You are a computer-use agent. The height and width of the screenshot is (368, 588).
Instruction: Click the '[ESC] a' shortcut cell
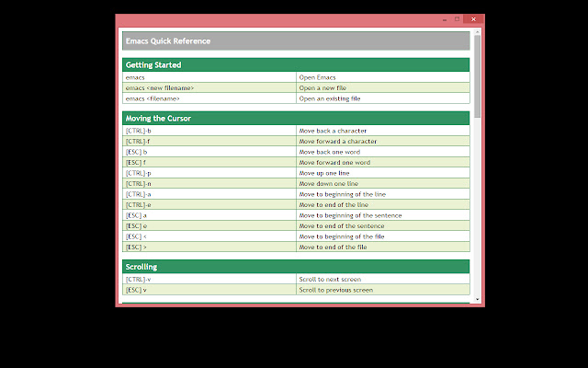tap(209, 215)
